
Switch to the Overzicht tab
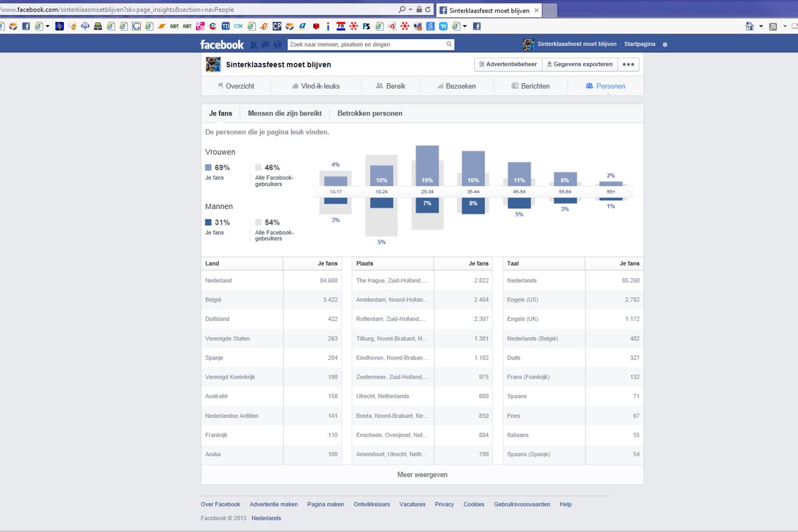(x=236, y=86)
